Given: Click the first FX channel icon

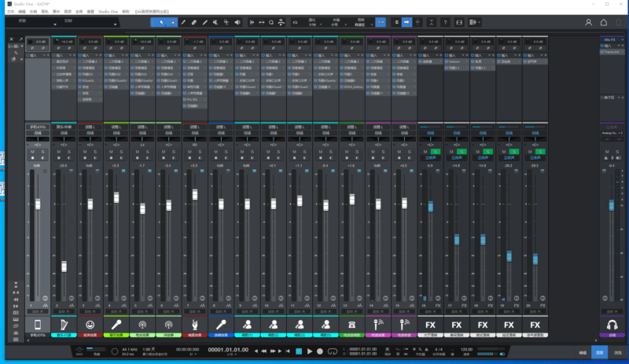Looking at the screenshot, I should click(x=430, y=324).
